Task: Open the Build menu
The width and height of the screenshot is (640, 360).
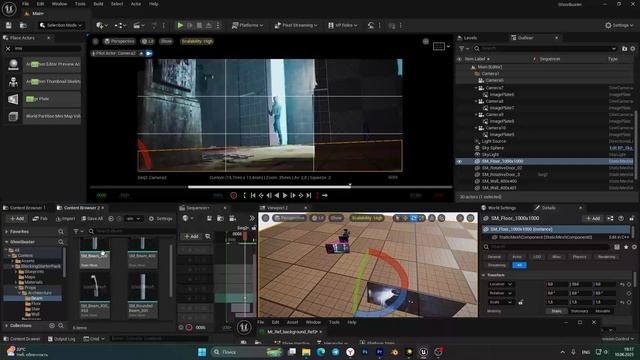Action: point(98,4)
